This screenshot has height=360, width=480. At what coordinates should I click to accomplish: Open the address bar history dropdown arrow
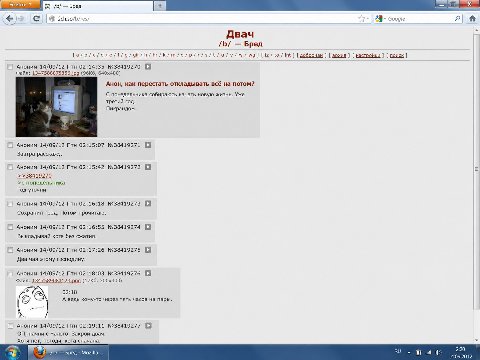point(367,19)
